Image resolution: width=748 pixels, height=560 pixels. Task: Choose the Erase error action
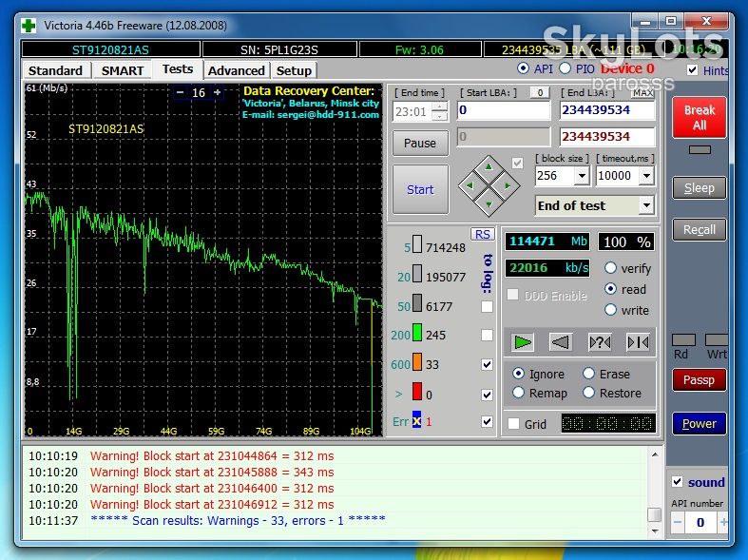(x=588, y=374)
